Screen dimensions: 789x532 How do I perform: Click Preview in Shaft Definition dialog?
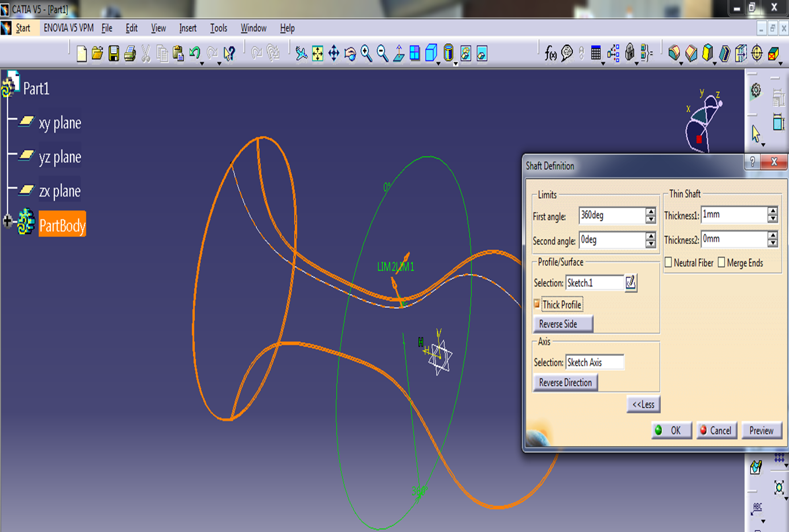pos(761,431)
